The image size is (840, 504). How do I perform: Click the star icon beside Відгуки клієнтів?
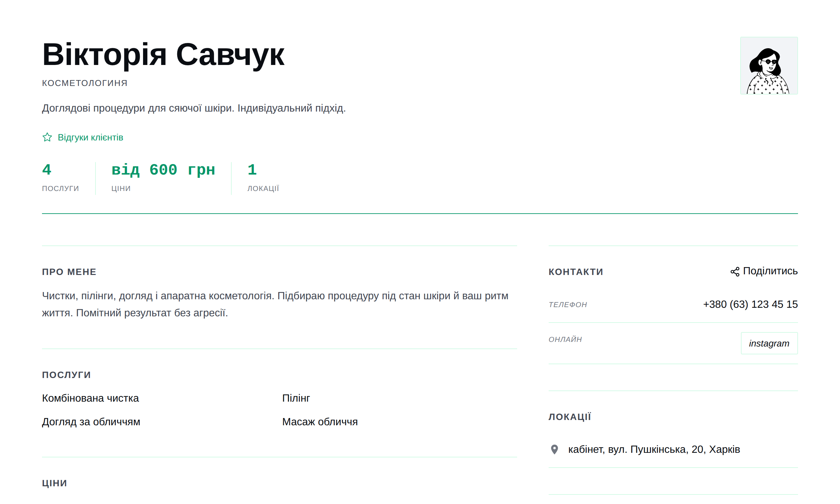coord(47,137)
